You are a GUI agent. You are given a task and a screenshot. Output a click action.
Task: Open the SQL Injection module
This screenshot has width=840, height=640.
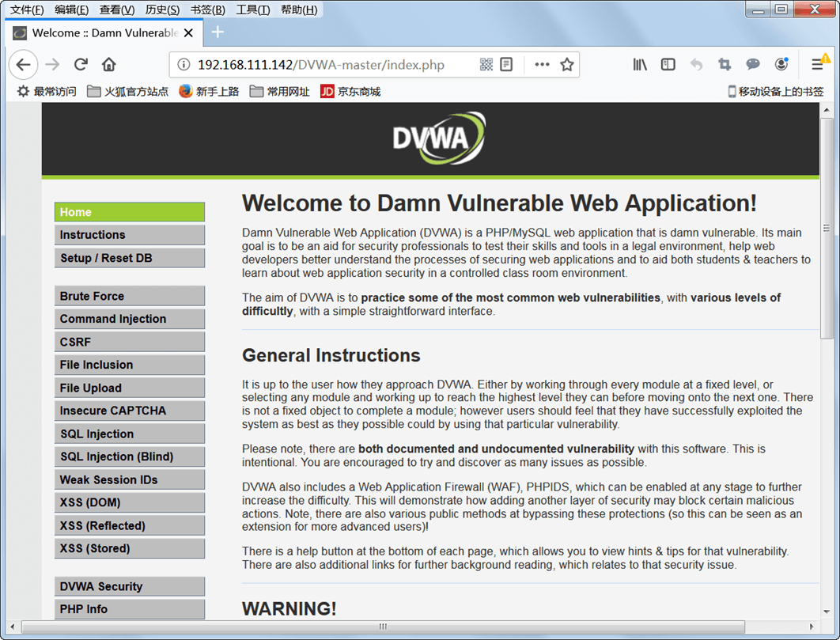pyautogui.click(x=130, y=434)
